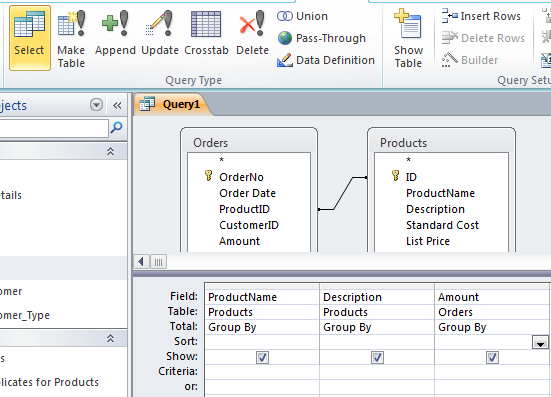This screenshot has height=397, width=551.
Task: Click Group By under ProductName column
Action: click(x=262, y=327)
